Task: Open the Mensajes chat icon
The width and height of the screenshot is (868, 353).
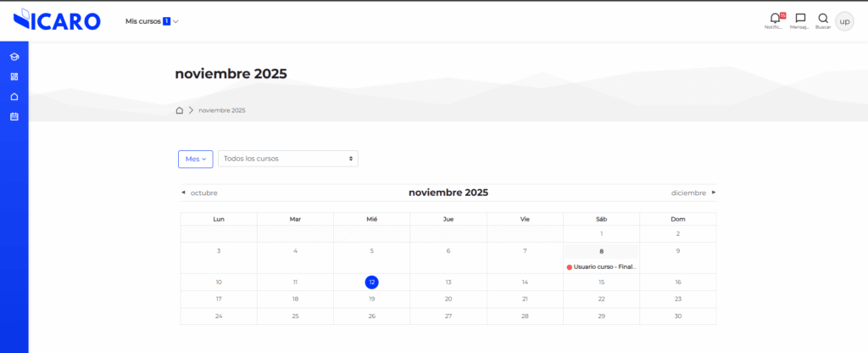Action: pos(799,19)
